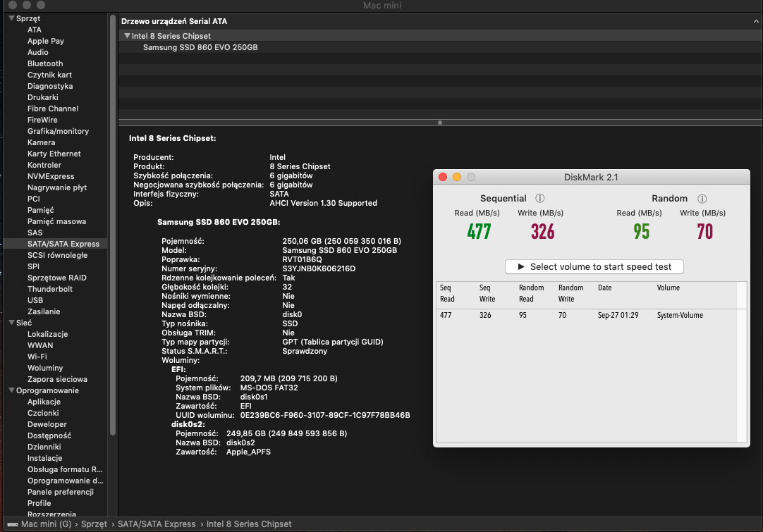Click Mac mini computer icon in path bar
This screenshot has width=763, height=532.
pyautogui.click(x=13, y=524)
